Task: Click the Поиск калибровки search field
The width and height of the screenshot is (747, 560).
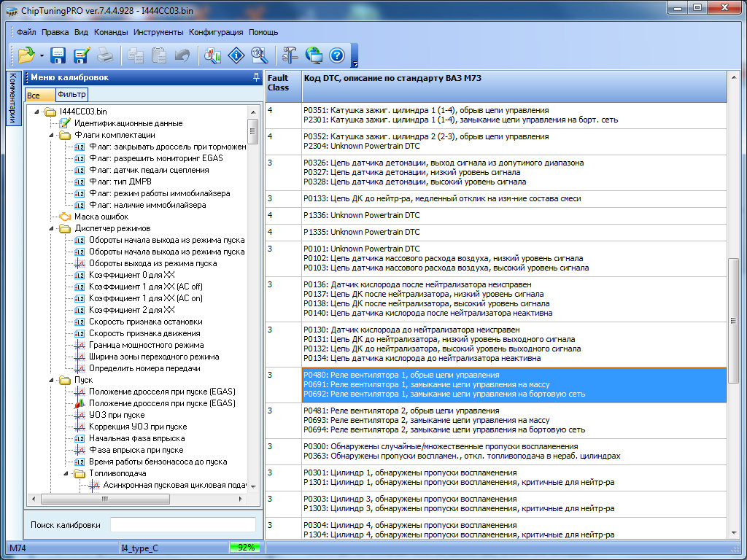Action: pos(182,525)
